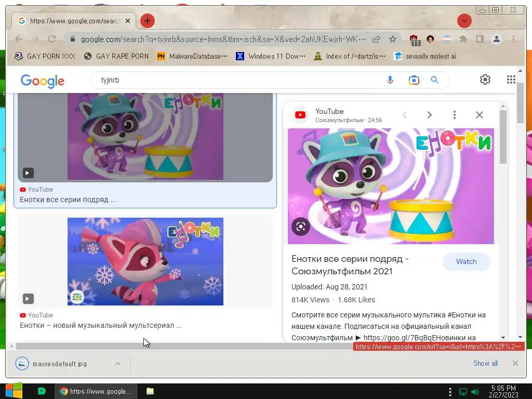Click the 814K Views text
This screenshot has width=532, height=399.
click(310, 300)
